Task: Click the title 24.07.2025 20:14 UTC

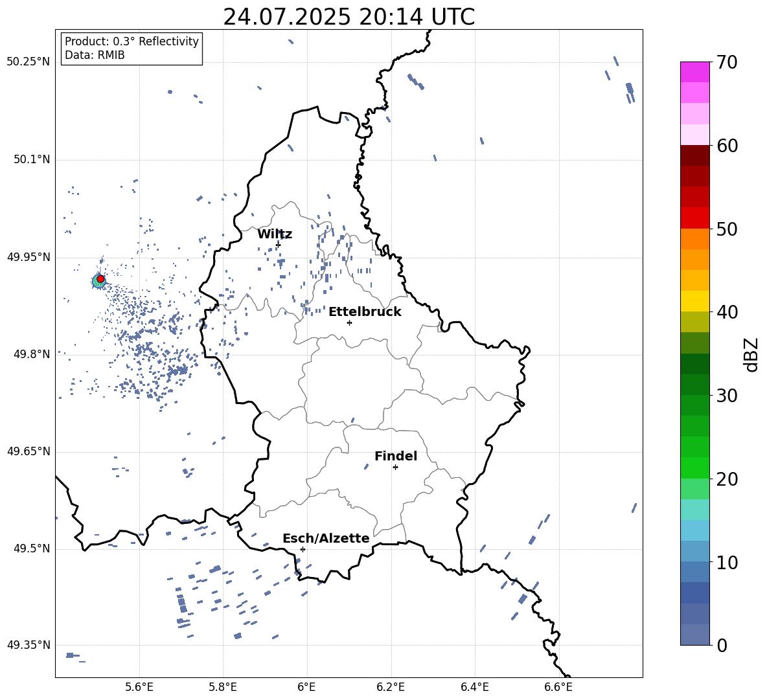Action: [349, 17]
